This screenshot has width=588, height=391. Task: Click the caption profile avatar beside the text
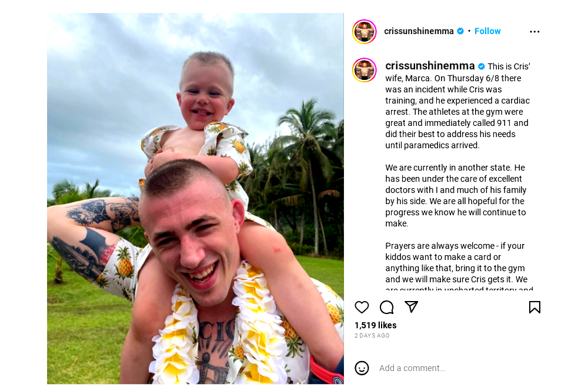pos(364,70)
